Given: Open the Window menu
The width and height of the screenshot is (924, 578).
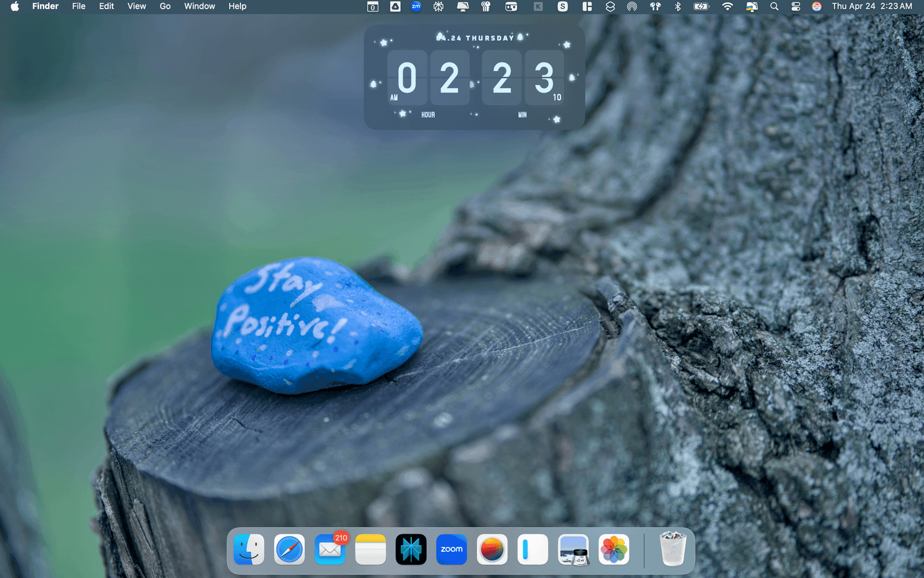Looking at the screenshot, I should [x=199, y=6].
